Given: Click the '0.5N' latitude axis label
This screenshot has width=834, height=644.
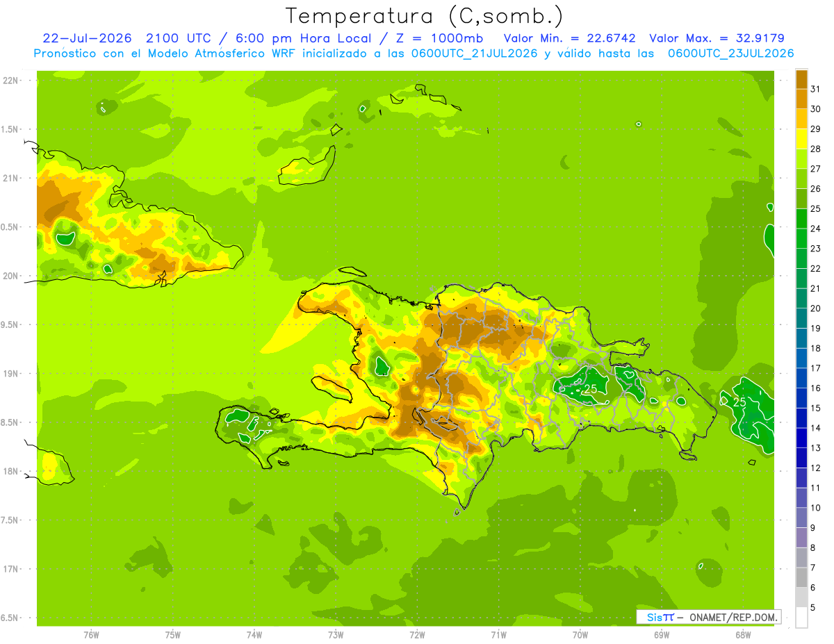Looking at the screenshot, I should [x=10, y=227].
